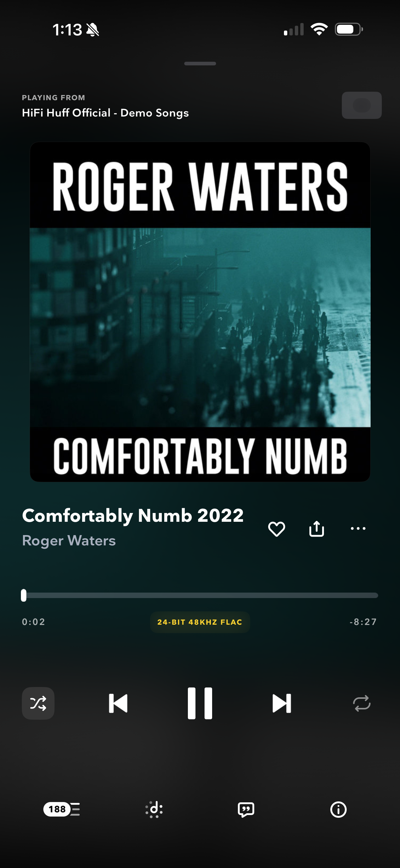400x868 pixels.
Task: Open the three-dots more options menu
Action: click(358, 528)
